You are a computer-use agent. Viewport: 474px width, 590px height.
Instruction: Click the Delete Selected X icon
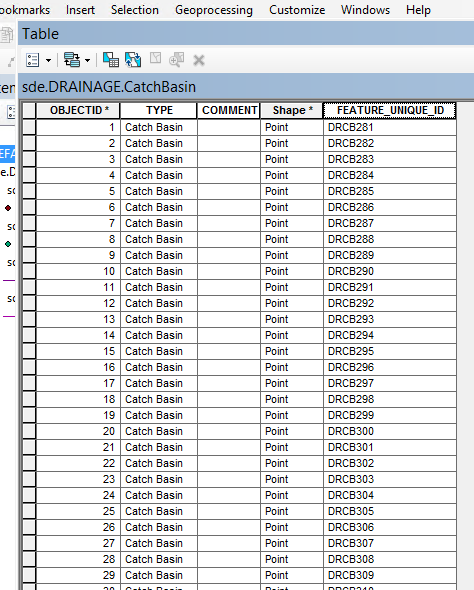point(199,60)
